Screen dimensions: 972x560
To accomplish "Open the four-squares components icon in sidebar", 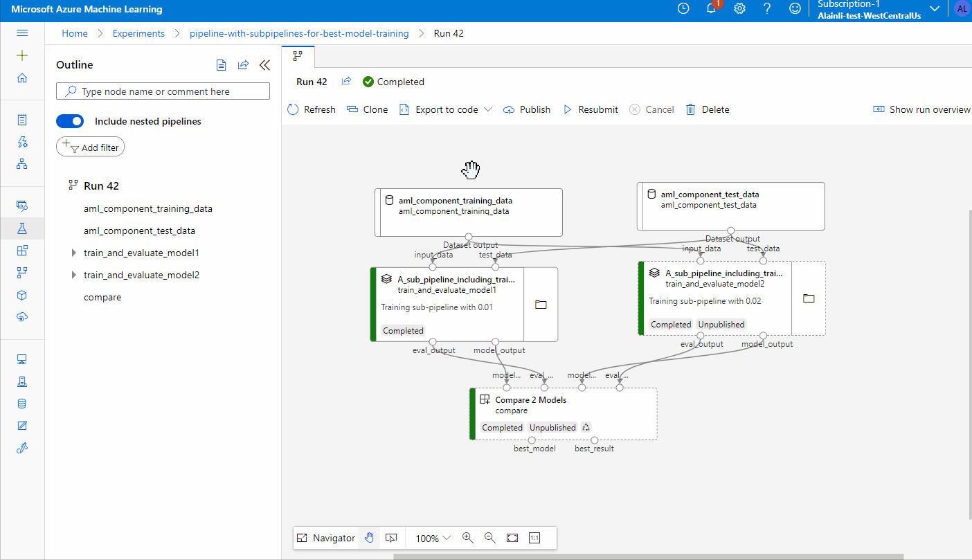I will 22,251.
